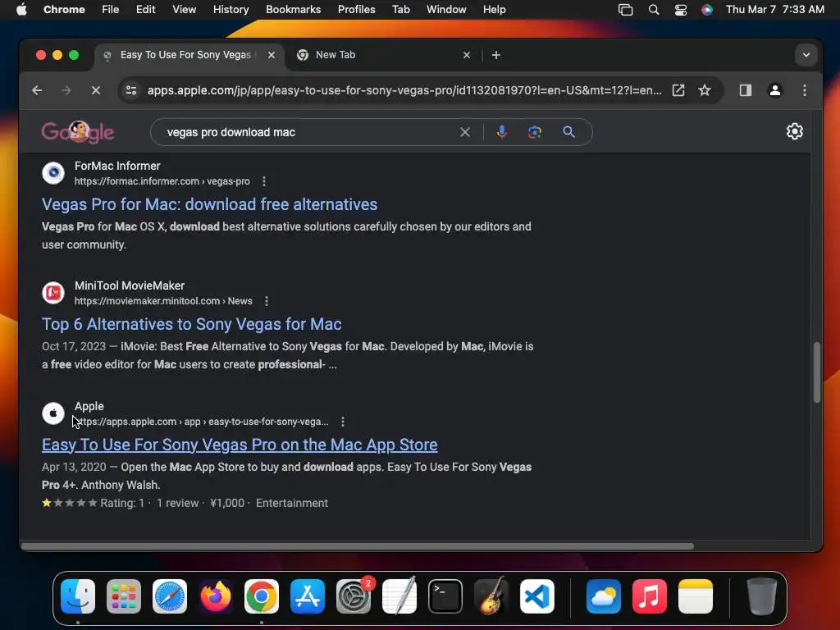Open more options for MiniTool MovieMaker result
840x630 pixels.
pyautogui.click(x=267, y=301)
